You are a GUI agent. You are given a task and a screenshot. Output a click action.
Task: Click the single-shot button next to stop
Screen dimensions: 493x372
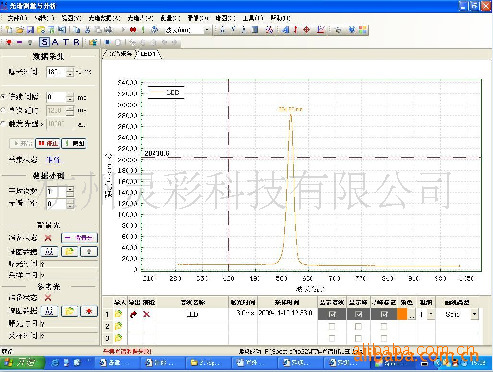click(x=74, y=143)
